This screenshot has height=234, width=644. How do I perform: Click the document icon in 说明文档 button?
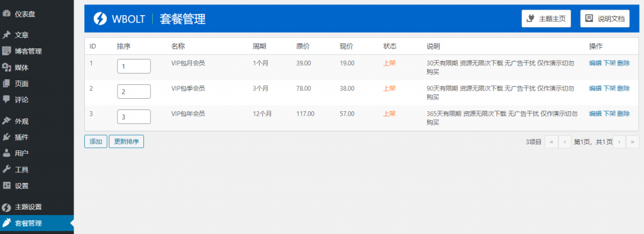[x=589, y=18]
